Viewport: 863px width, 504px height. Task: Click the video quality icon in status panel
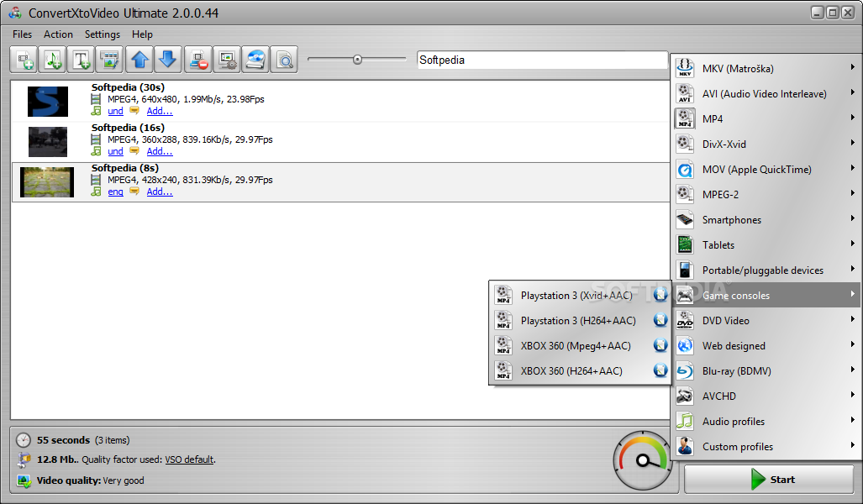pos(24,480)
